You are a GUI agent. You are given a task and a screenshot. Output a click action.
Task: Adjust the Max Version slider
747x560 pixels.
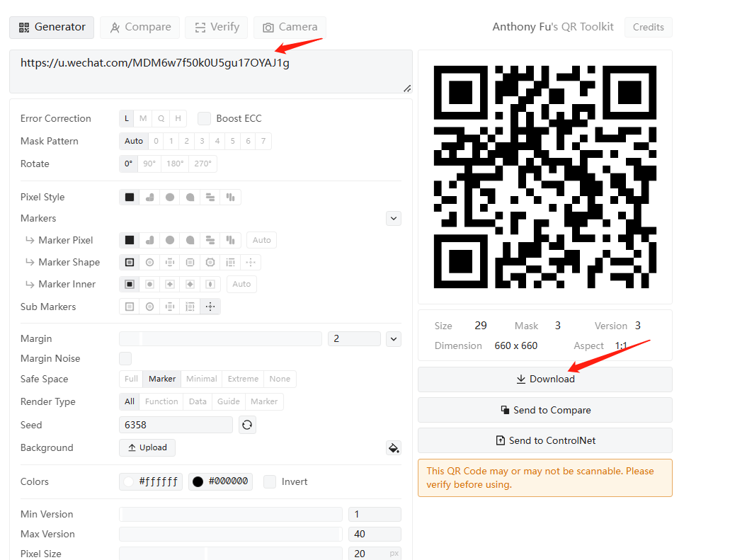(231, 535)
